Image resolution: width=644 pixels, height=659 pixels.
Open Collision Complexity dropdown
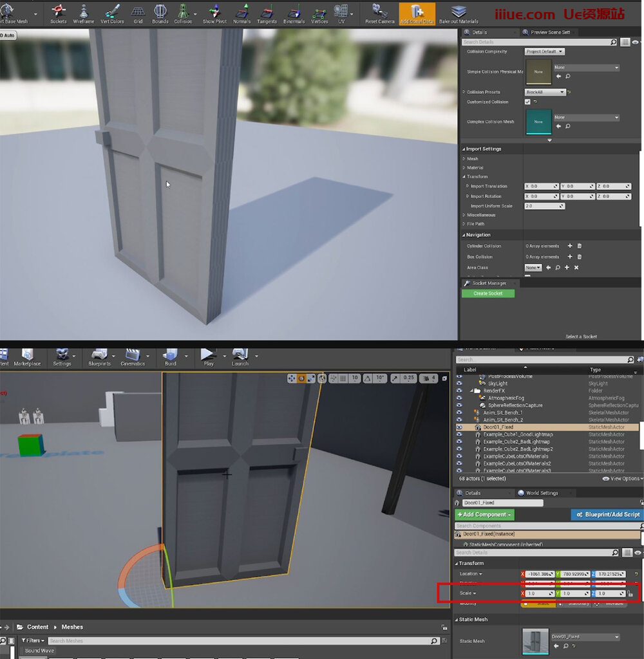[x=544, y=51]
